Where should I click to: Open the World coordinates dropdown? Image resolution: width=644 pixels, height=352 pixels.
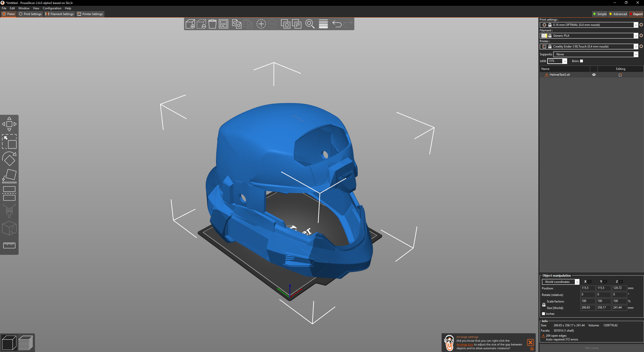tap(577, 282)
